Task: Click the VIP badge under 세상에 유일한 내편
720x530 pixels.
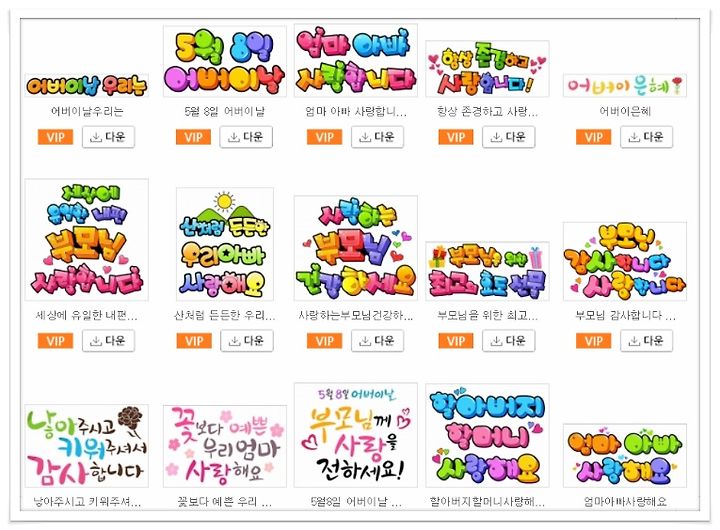Action: (x=56, y=341)
